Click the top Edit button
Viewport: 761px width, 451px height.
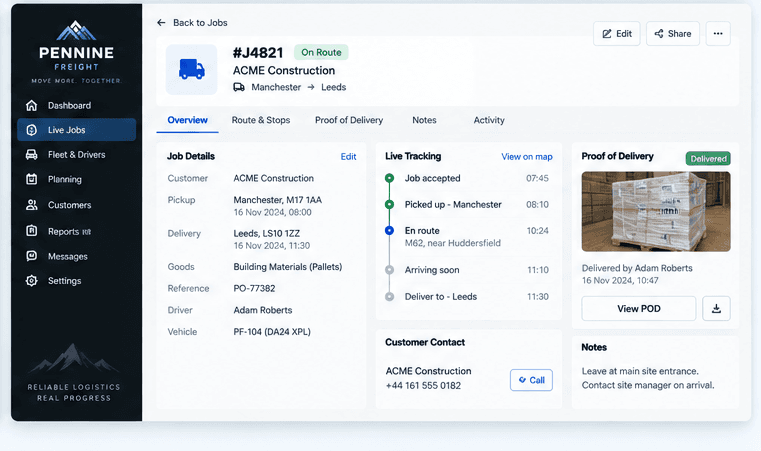pyautogui.click(x=617, y=33)
